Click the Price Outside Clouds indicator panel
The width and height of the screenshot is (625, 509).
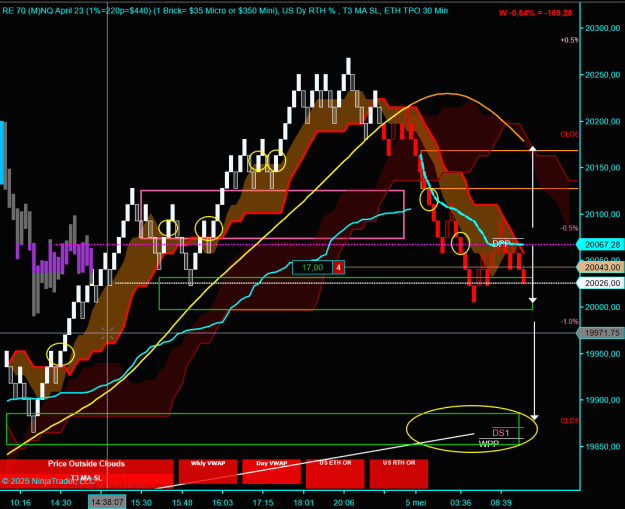[86, 464]
